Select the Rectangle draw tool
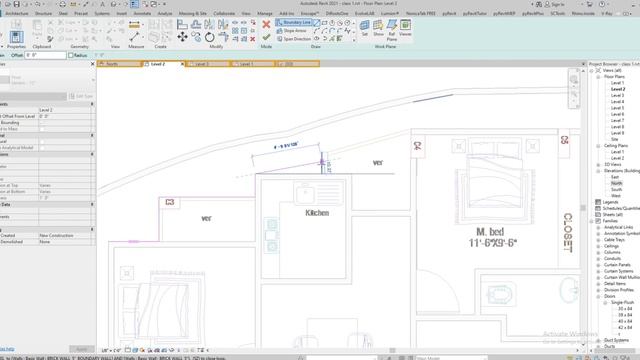Viewport: 640px width, 360px height. tap(324, 23)
